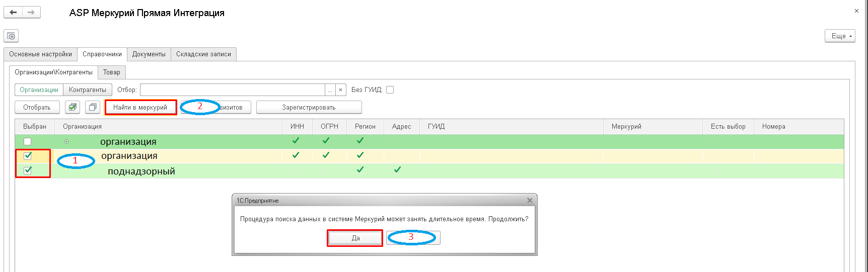
Task: Select the поднадзорный row text
Action: pyautogui.click(x=141, y=171)
